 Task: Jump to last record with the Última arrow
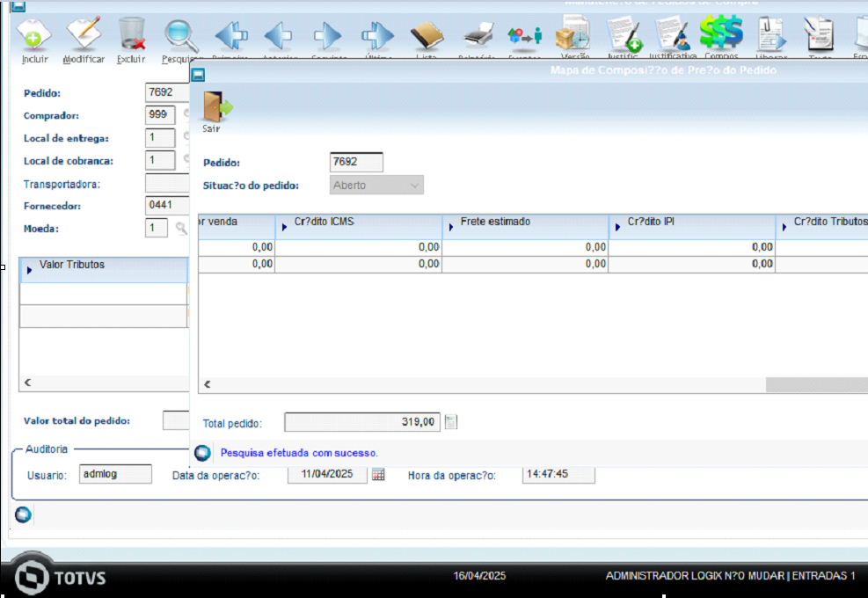[x=376, y=35]
